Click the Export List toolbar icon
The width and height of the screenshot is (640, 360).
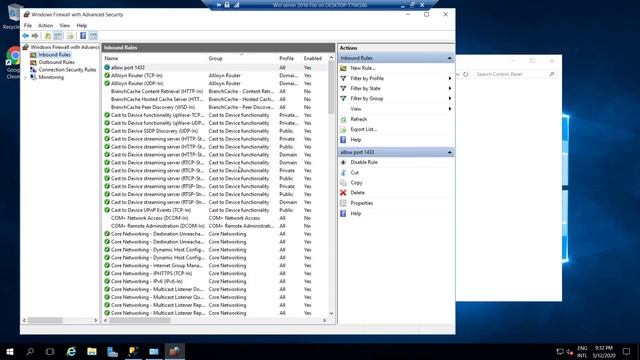(70, 36)
